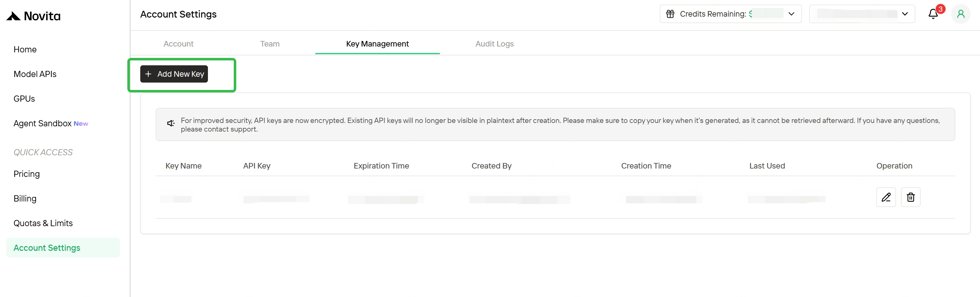The width and height of the screenshot is (980, 297).
Task: Switch to the Account tab
Action: pyautogui.click(x=178, y=44)
